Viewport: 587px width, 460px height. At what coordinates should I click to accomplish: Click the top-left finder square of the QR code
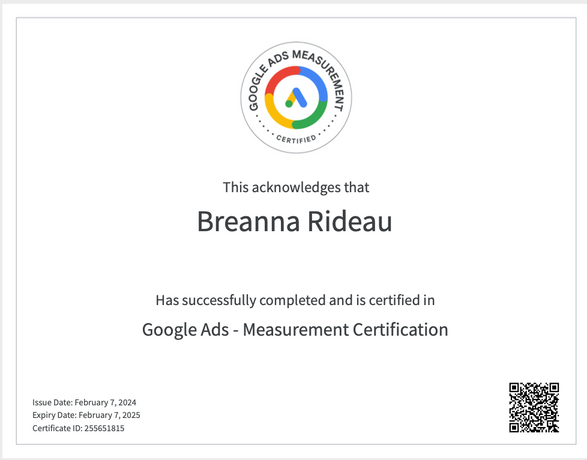pyautogui.click(x=514, y=387)
